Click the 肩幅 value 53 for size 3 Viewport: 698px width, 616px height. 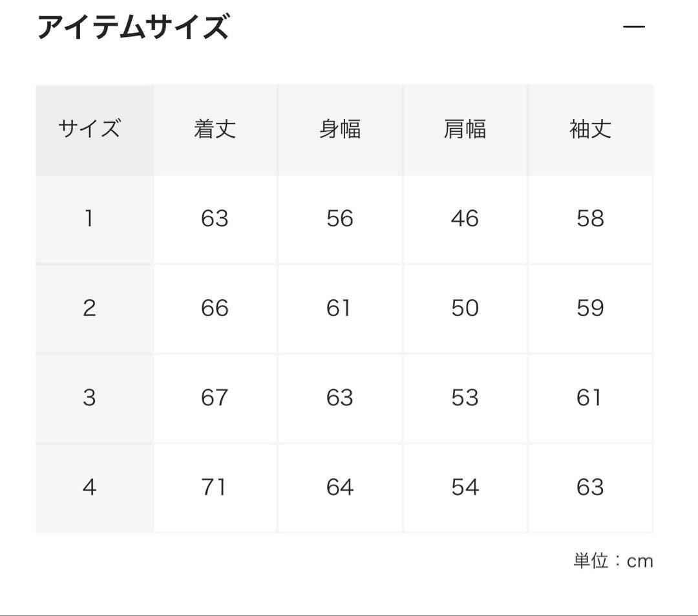[x=465, y=397]
